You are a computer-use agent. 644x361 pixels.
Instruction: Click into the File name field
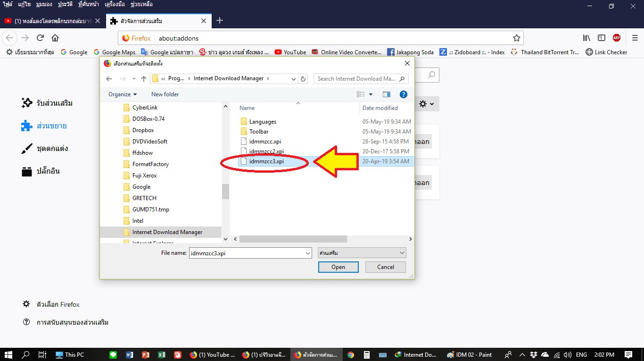click(247, 253)
